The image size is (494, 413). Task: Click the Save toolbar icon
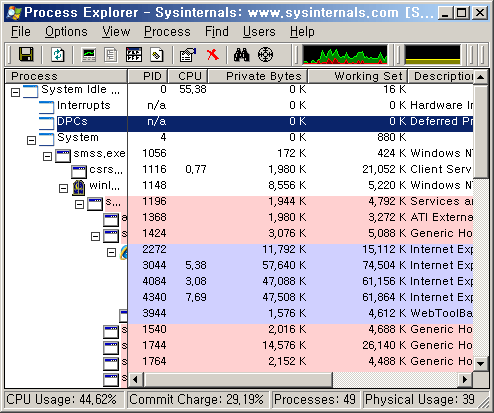click(26, 54)
